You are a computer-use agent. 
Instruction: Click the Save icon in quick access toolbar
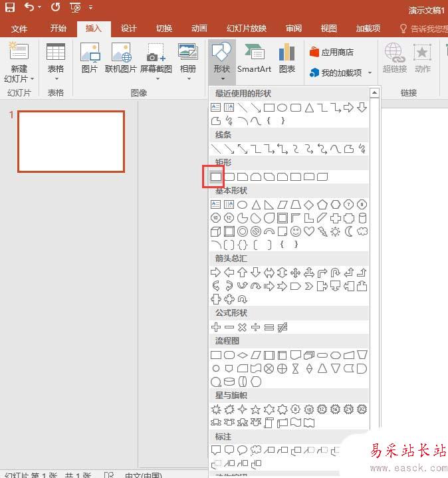tap(10, 7)
